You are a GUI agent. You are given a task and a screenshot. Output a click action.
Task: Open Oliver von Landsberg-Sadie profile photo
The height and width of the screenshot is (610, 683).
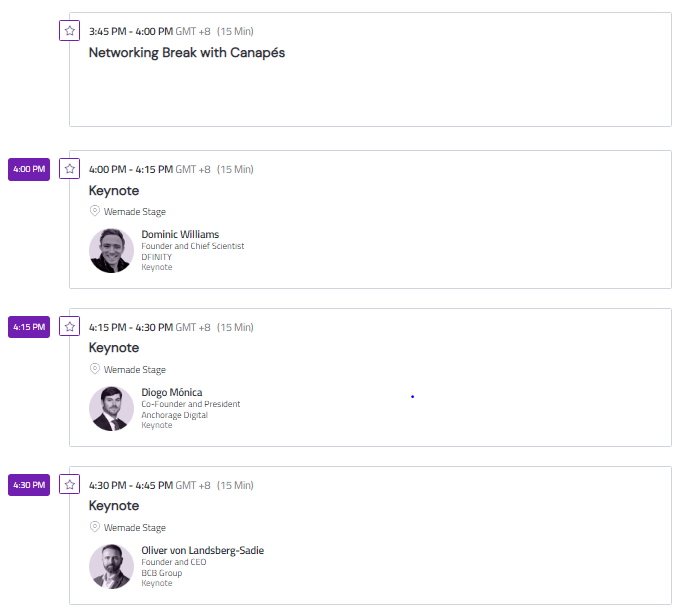pos(112,566)
